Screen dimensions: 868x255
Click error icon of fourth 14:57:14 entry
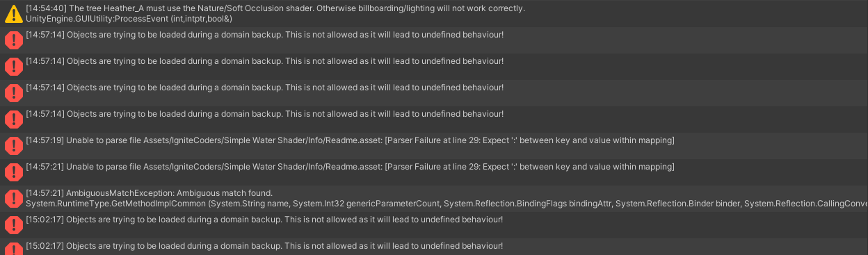pos(13,119)
